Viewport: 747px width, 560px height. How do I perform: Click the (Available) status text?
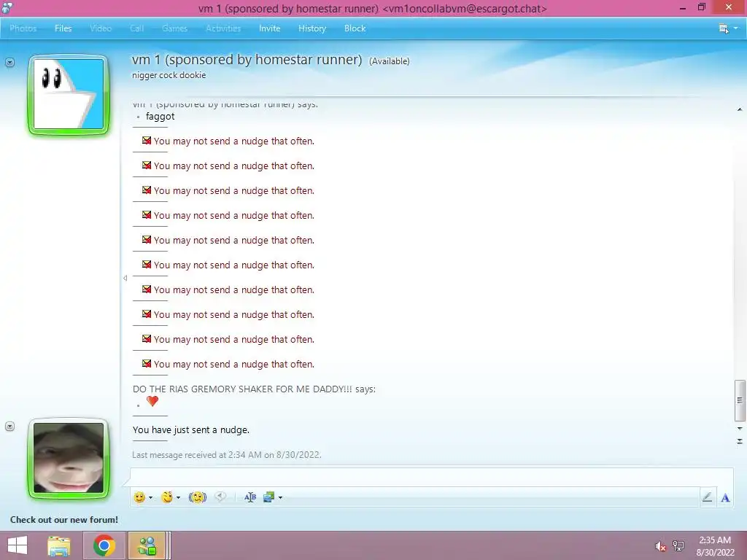pos(390,61)
